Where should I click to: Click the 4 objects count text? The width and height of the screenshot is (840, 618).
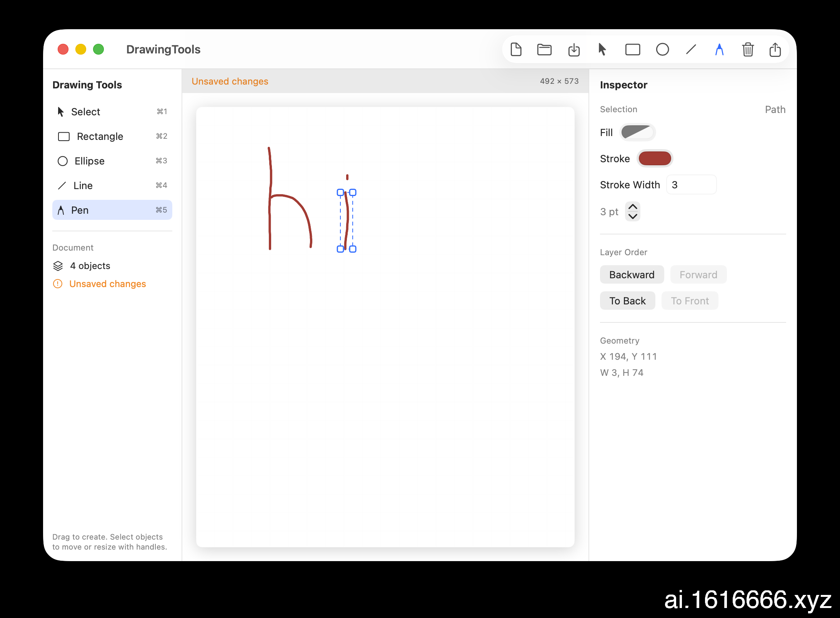click(x=90, y=266)
